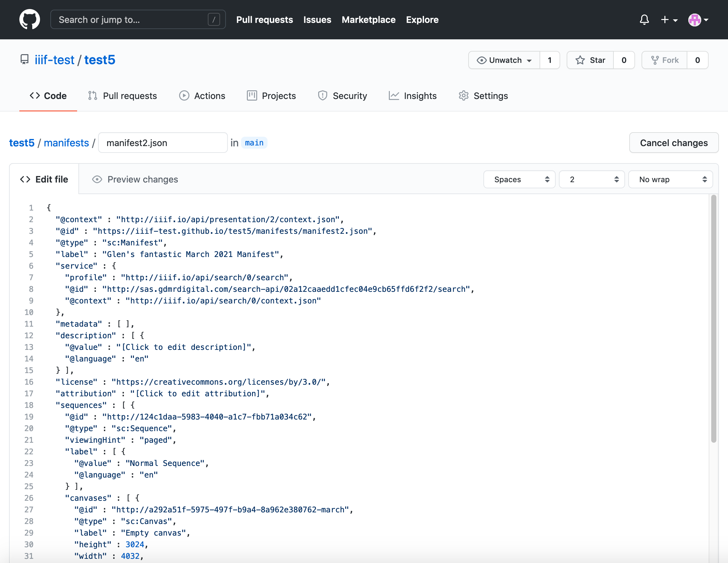728x563 pixels.
Task: Click the eye icon in the Unwatch button
Action: click(x=482, y=60)
